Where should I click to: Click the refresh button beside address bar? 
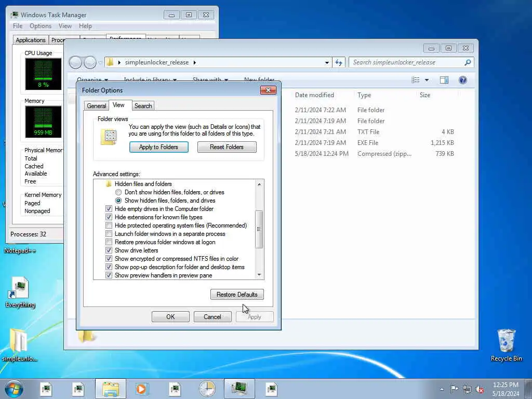tap(339, 62)
